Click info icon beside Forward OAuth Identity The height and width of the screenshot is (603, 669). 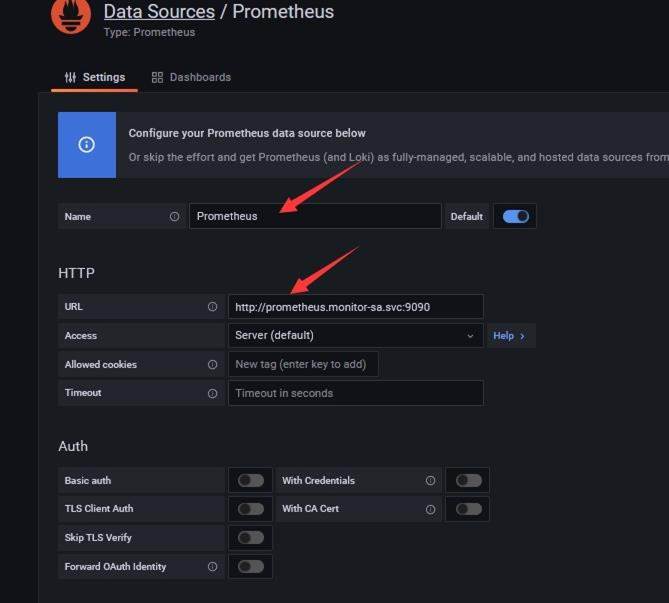[212, 567]
